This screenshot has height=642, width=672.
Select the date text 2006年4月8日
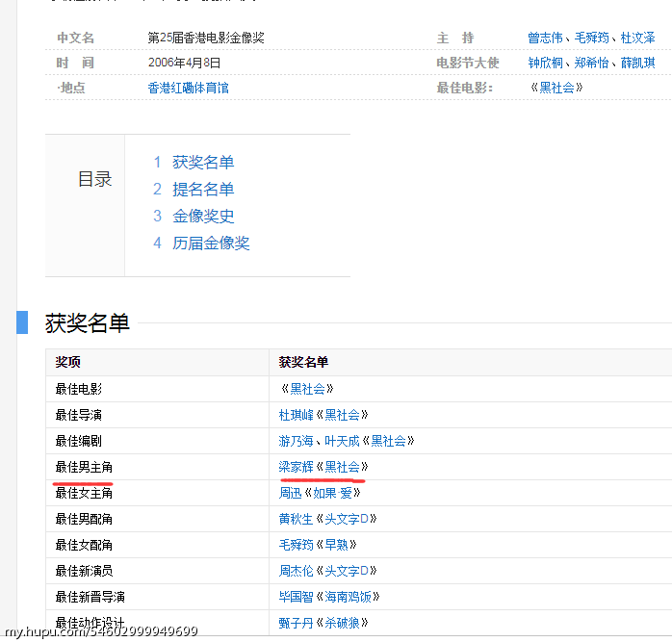[184, 63]
